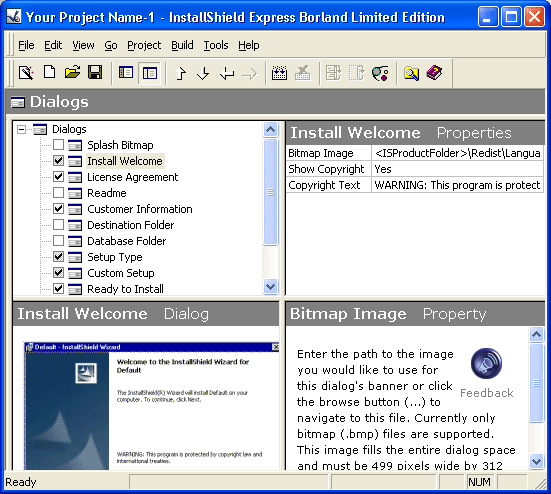Screen dimensions: 551x494
Task: Create a new project with blank page icon
Action: point(49,73)
